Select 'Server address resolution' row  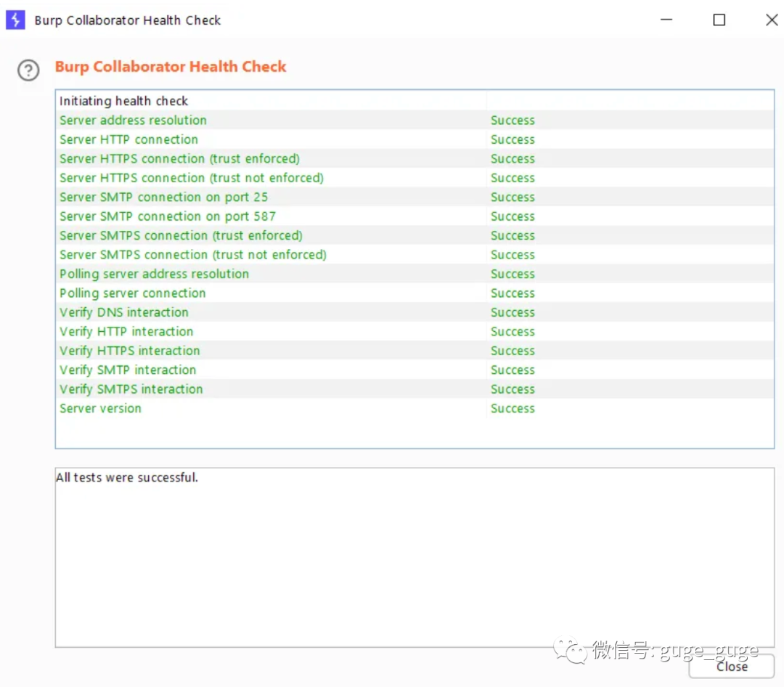(x=415, y=120)
